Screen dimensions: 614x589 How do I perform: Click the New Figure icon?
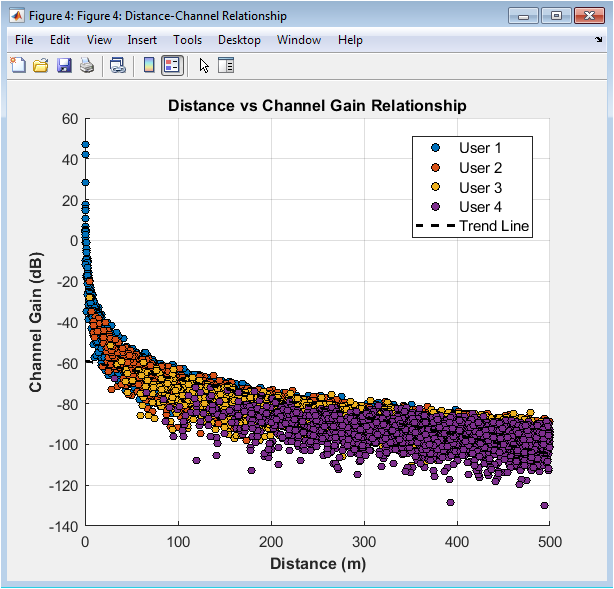pyautogui.click(x=18, y=66)
